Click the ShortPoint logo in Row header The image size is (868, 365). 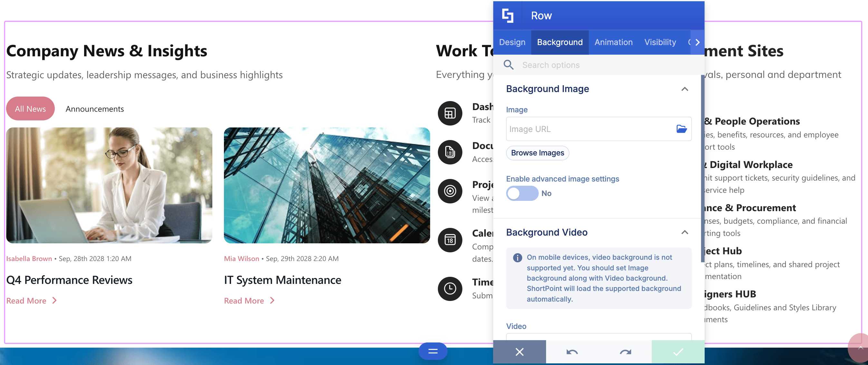[507, 15]
